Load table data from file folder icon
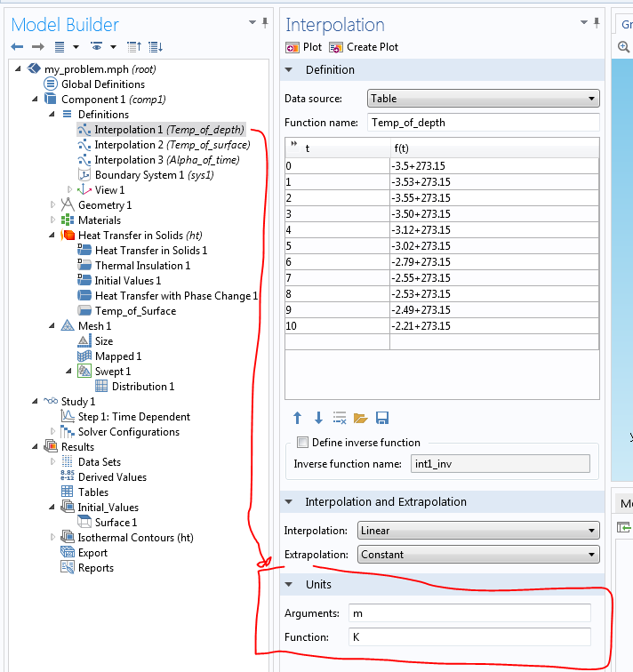 point(360,418)
